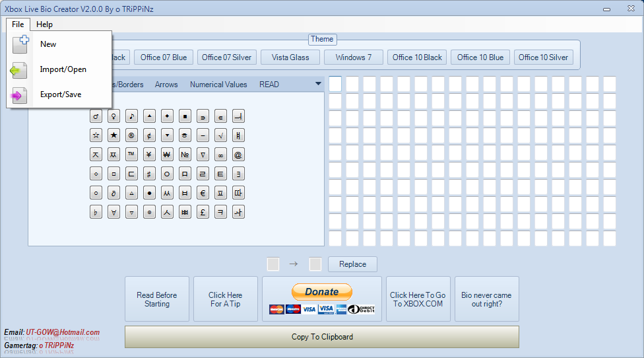Viewport: 644px width, 358px height.
Task: Click the Click Here For A Tip button
Action: pos(226,299)
